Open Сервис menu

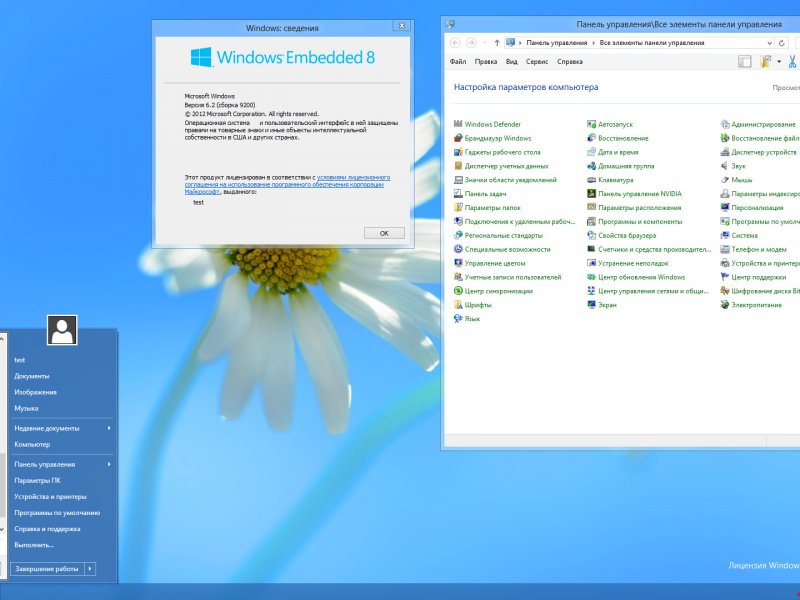point(537,62)
